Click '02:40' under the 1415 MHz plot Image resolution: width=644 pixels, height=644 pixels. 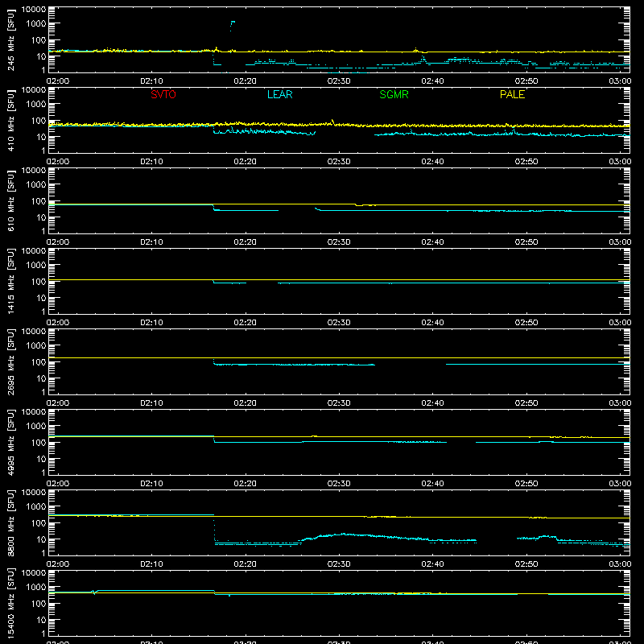coord(432,323)
